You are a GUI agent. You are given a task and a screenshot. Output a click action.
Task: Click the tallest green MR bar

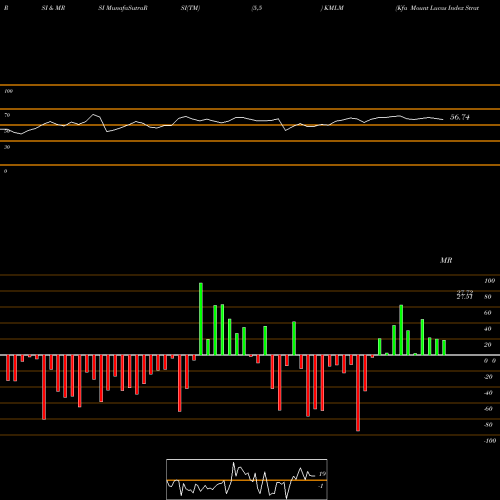pos(201,319)
